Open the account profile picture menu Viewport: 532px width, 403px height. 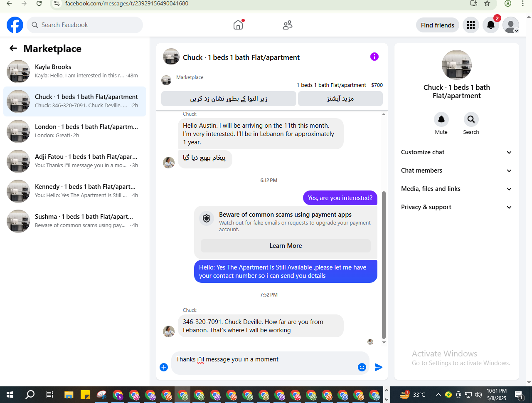click(511, 25)
